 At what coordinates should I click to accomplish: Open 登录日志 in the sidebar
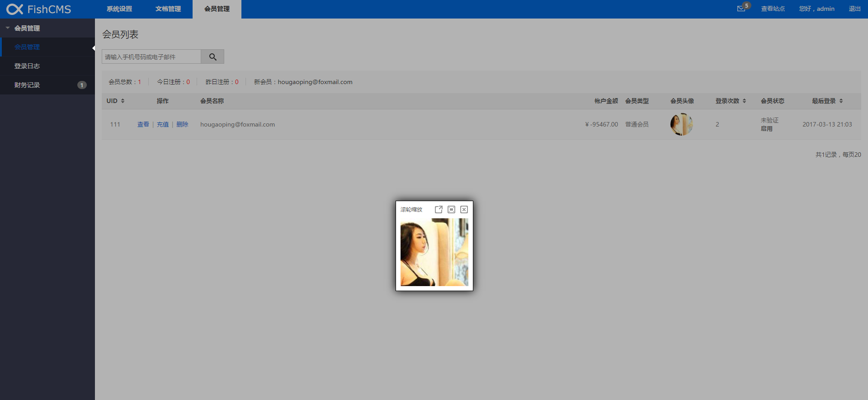[x=27, y=66]
